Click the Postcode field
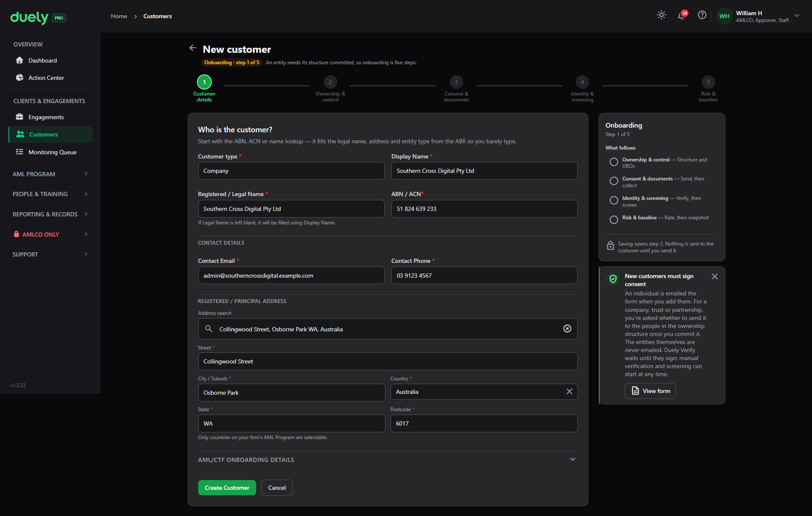Viewport: 812px width, 516px height. click(x=484, y=423)
